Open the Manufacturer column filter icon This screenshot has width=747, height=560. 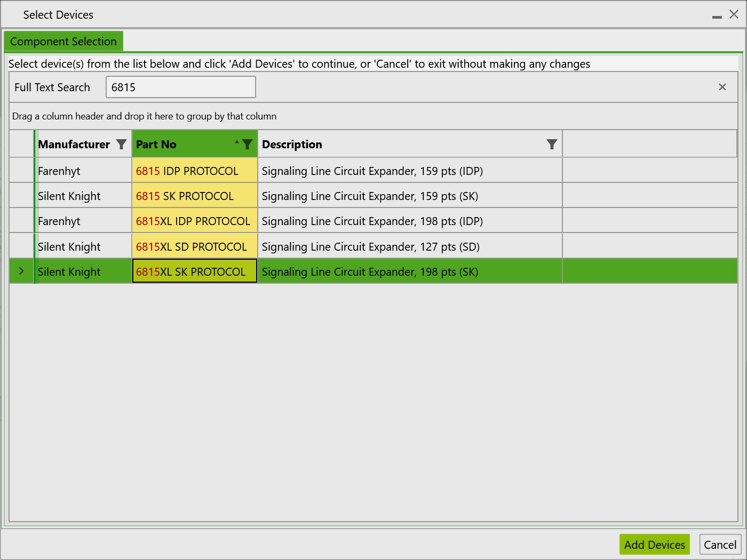(122, 145)
